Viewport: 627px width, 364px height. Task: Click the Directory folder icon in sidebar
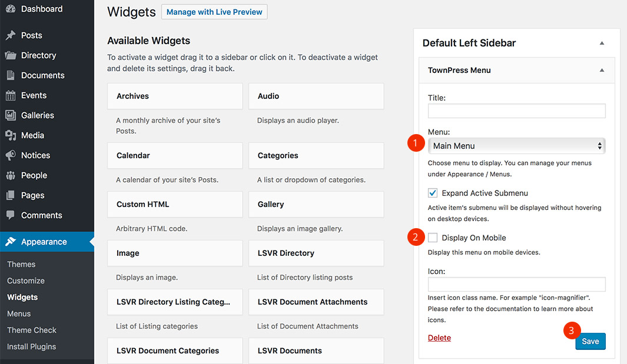pos(11,55)
